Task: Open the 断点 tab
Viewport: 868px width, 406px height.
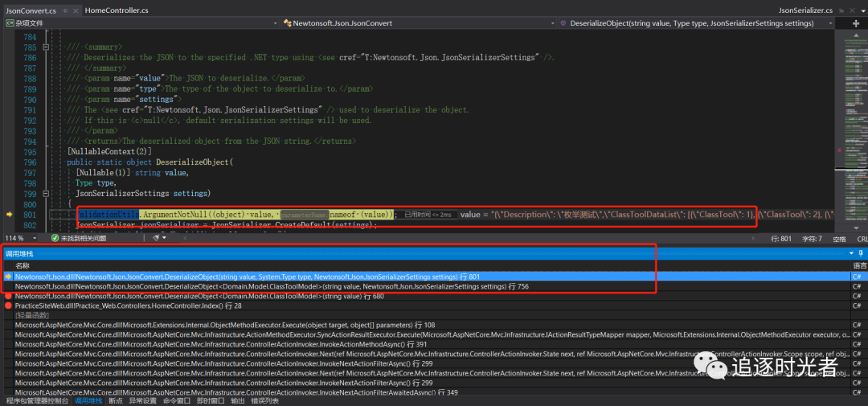Action: [x=116, y=401]
